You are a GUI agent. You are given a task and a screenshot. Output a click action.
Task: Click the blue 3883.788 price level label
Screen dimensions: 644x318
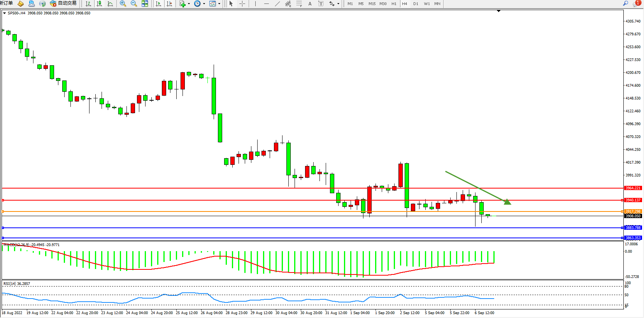point(633,228)
